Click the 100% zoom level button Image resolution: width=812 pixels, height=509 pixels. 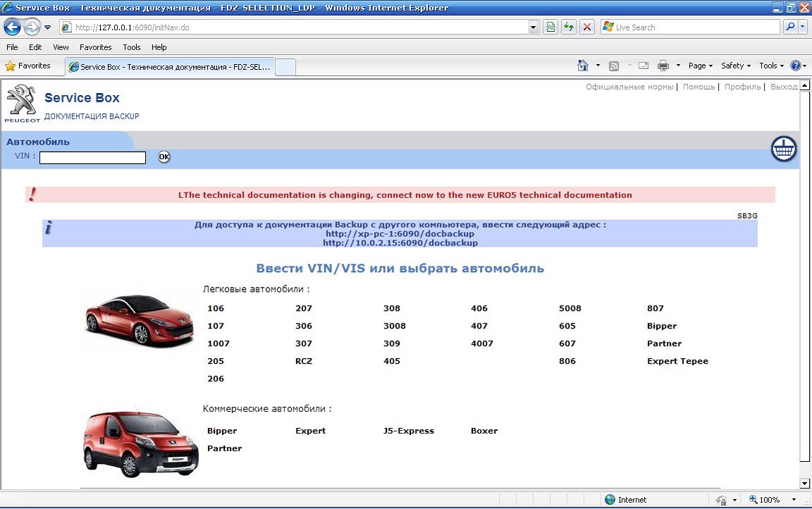click(x=764, y=500)
